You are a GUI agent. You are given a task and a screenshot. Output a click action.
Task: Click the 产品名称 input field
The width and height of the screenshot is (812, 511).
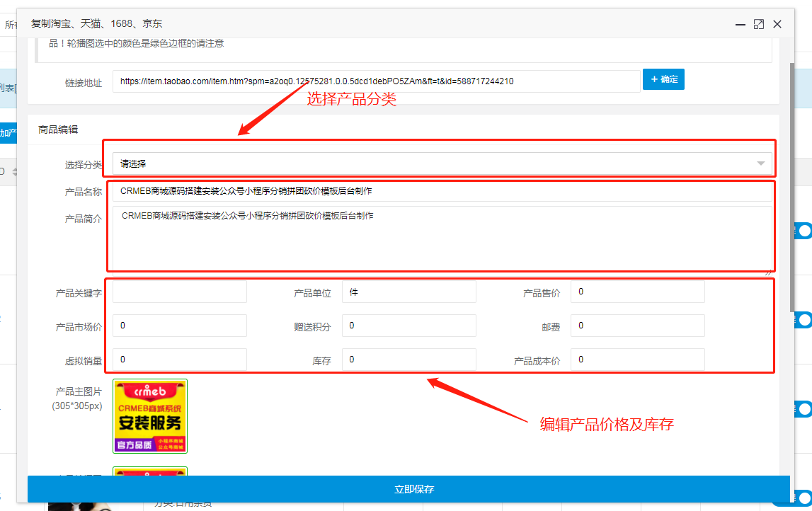(x=442, y=191)
